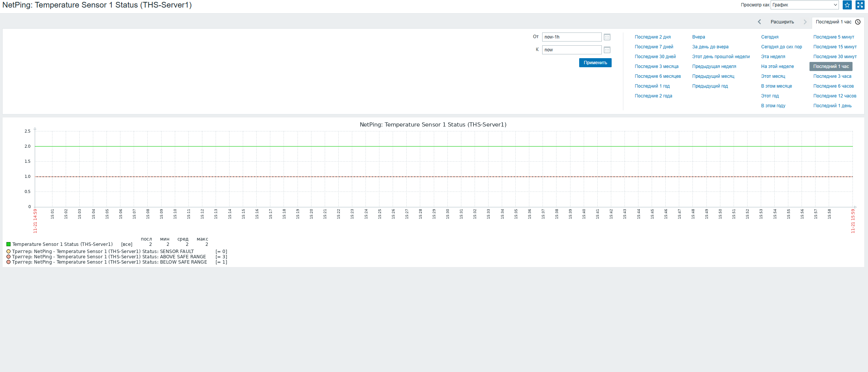Add graph to favorites star icon
This screenshot has height=372, width=868.
(x=847, y=5)
